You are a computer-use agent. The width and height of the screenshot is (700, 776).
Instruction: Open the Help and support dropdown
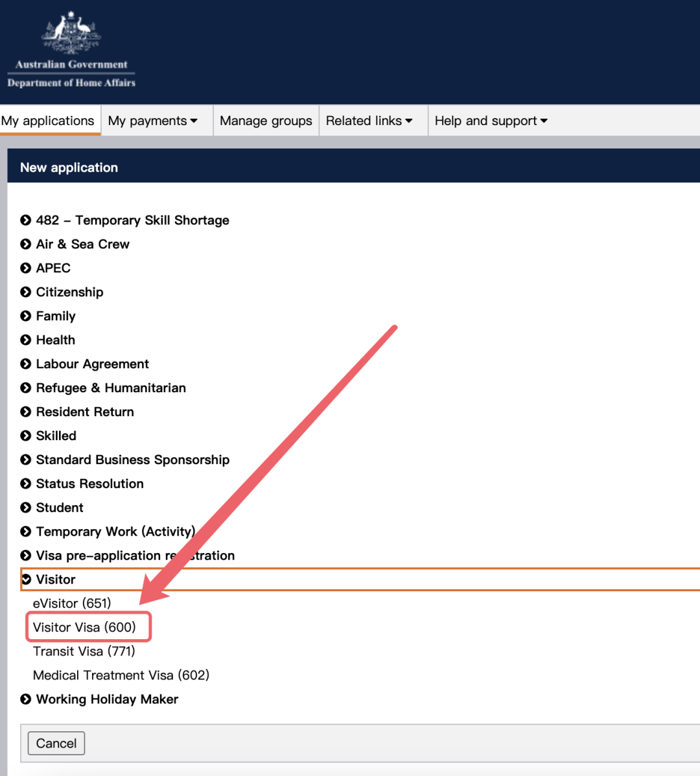tap(491, 121)
